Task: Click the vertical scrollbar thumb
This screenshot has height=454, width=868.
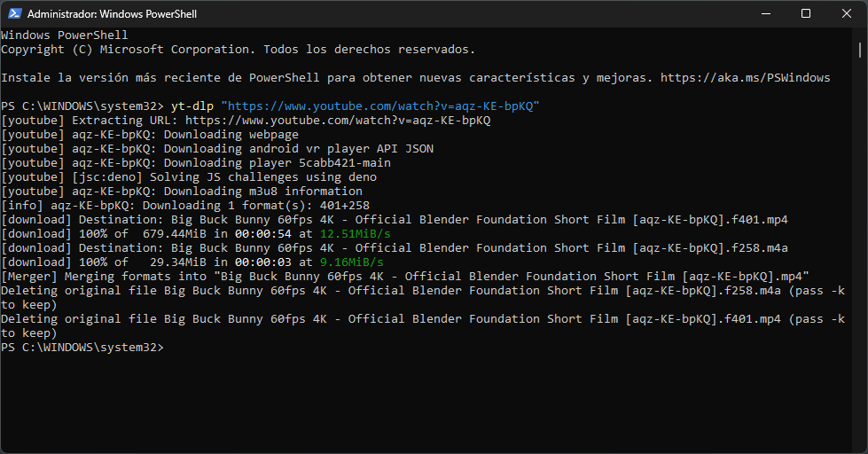Action: [x=860, y=51]
